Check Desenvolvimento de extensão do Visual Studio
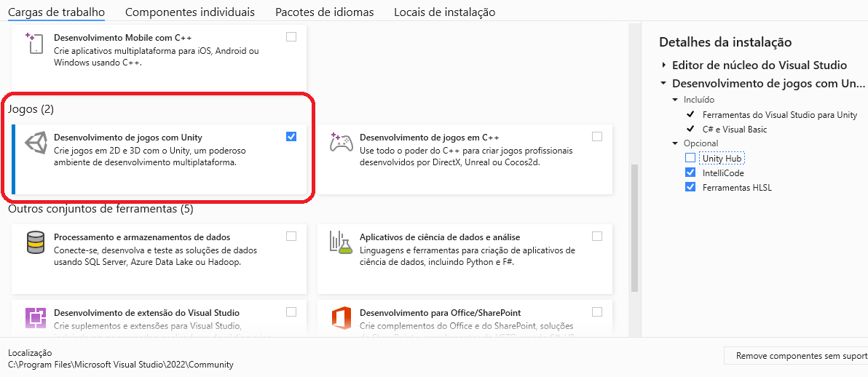The image size is (868, 377). pyautogui.click(x=291, y=311)
